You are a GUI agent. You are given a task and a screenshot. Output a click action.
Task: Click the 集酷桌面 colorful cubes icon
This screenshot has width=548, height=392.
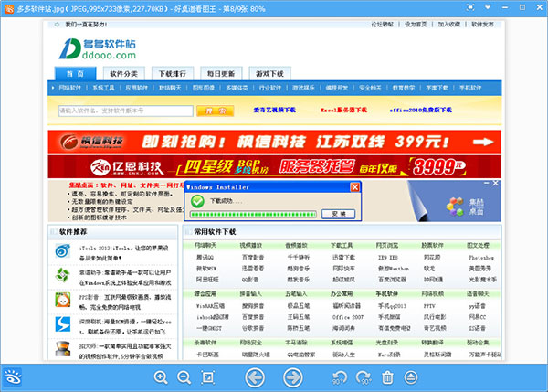point(455,207)
